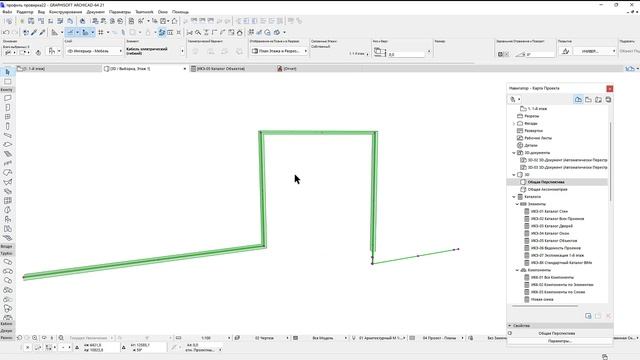Image resolution: width=640 pixels, height=360 pixels.
Task: Toggle the grid snap icon
Action: [x=100, y=32]
